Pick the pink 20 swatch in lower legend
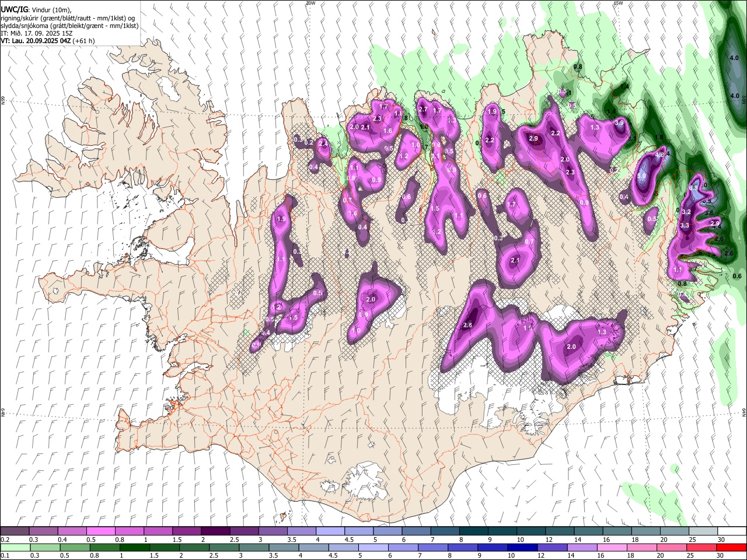This screenshot has height=560, width=747. click(x=671, y=548)
